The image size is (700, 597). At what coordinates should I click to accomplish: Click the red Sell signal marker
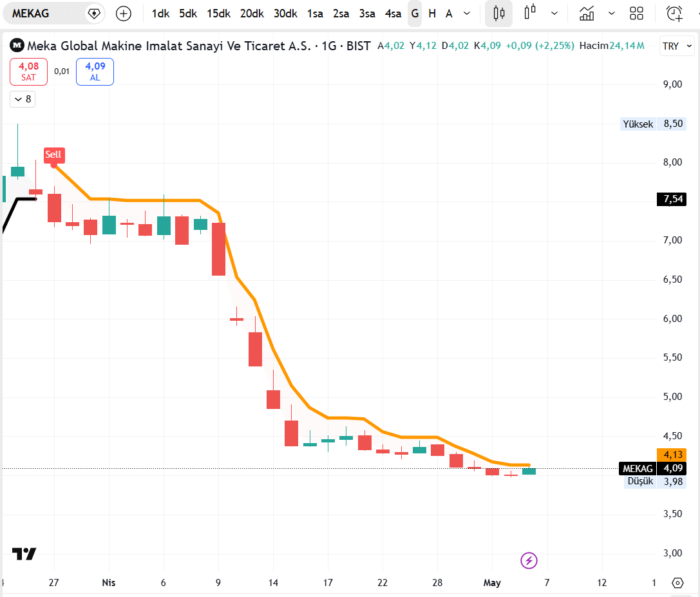coord(53,155)
